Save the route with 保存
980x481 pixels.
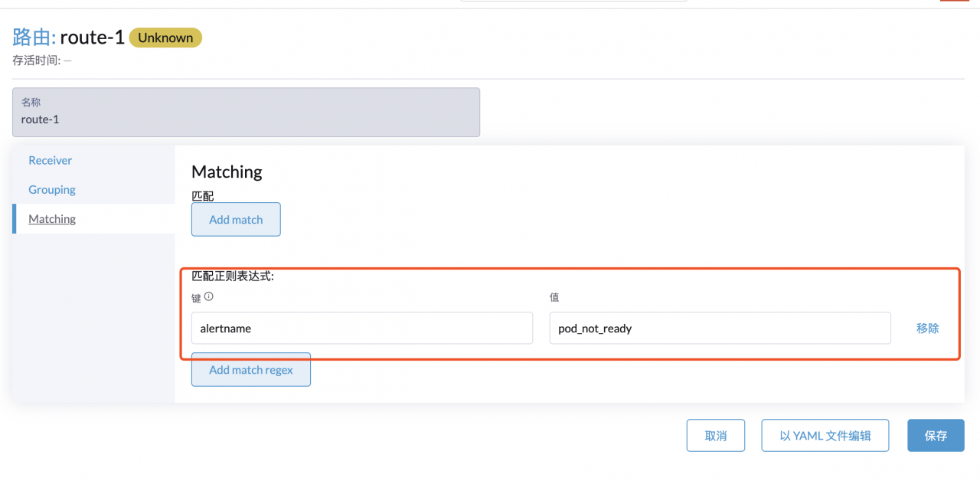936,436
